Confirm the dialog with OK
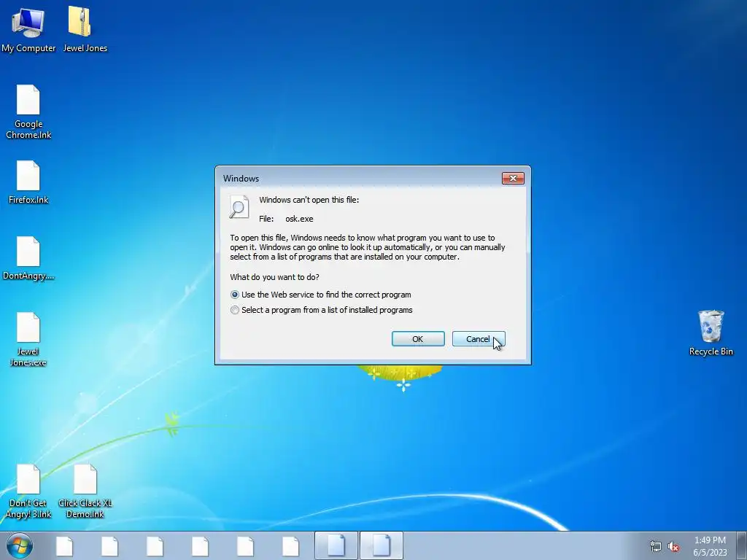 pyautogui.click(x=418, y=339)
